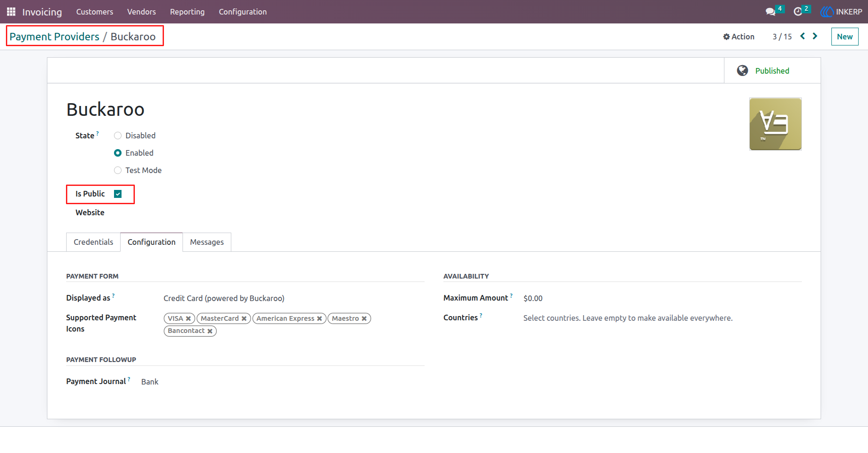Remove the American Express tag
The height and width of the screenshot is (453, 868).
pos(320,318)
